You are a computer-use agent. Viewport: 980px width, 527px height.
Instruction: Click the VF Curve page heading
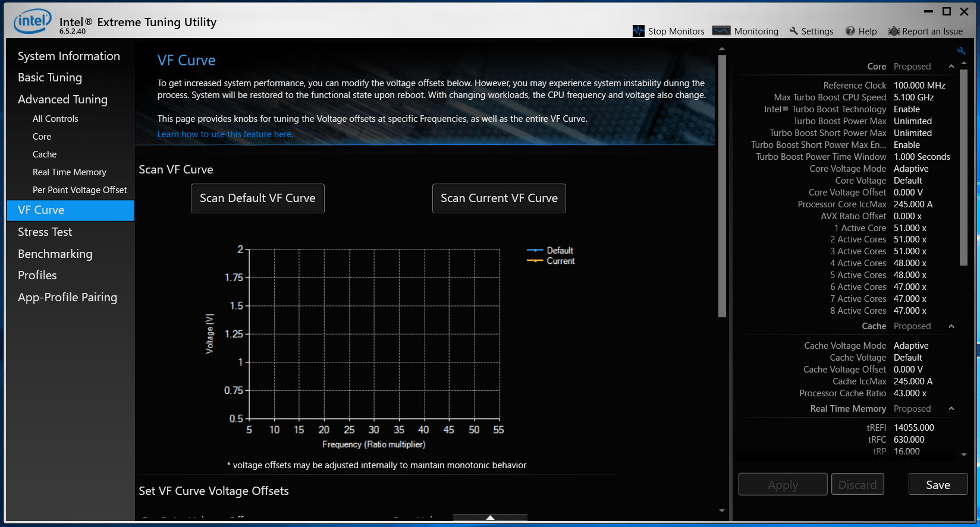tap(186, 61)
